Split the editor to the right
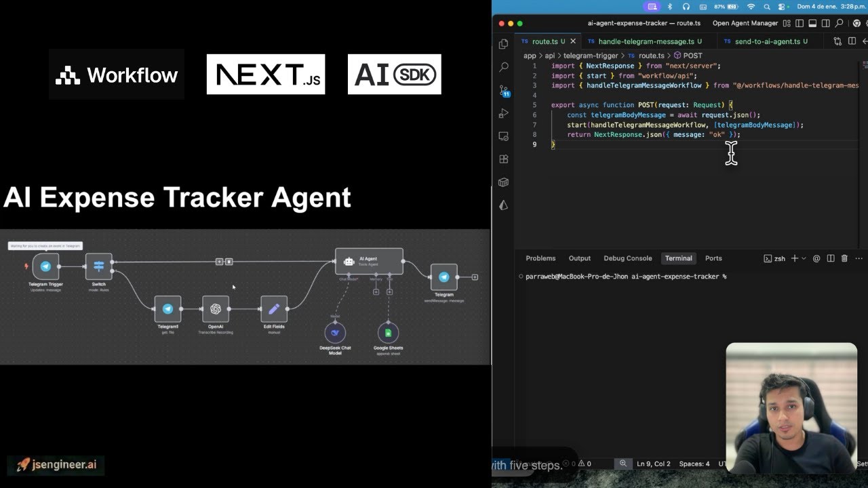This screenshot has width=868, height=488. [852, 41]
